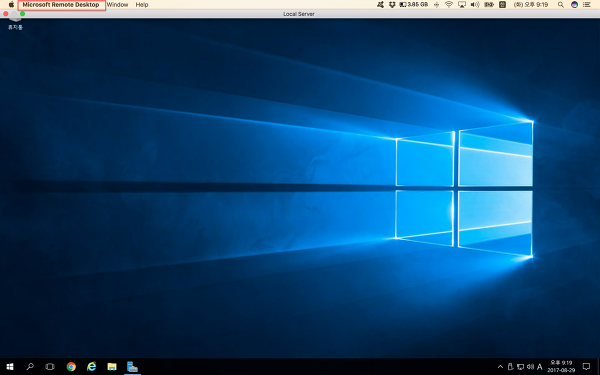Open the Recycle Bin desktop icon
The image size is (600, 375).
point(15,23)
